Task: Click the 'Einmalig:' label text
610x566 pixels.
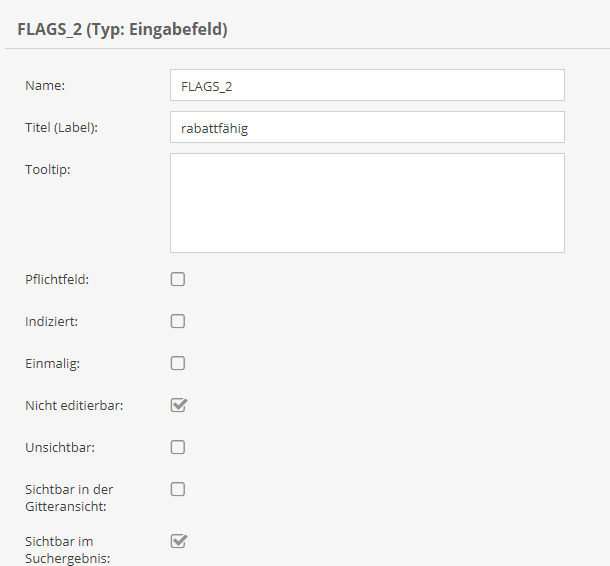Action: coord(52,363)
